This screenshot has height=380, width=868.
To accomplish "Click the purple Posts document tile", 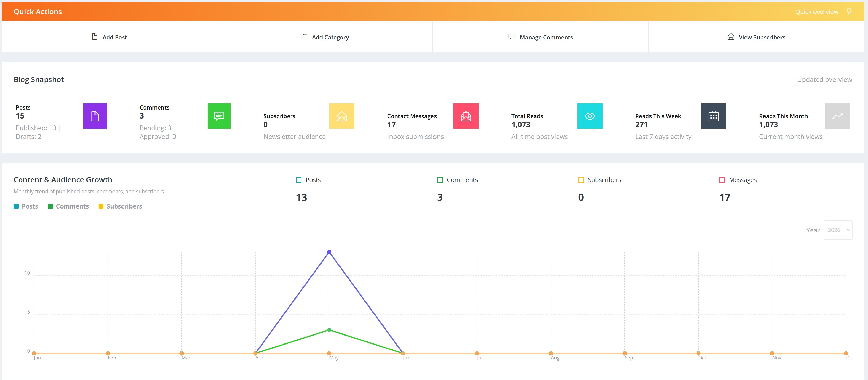I will [95, 116].
